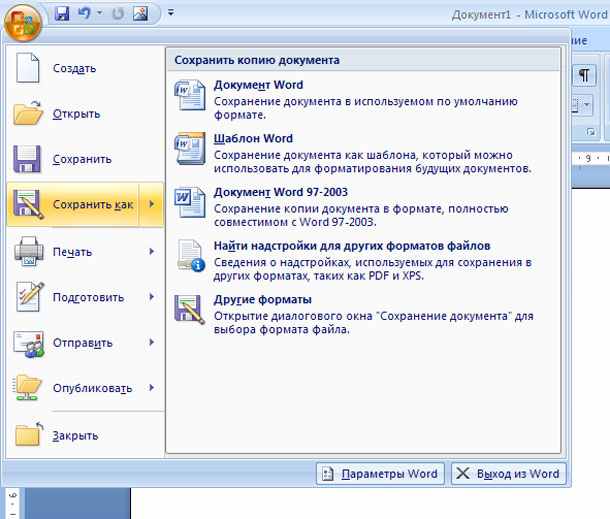Image resolution: width=610 pixels, height=519 pixels.
Task: Expand the Подготовить submenu arrow
Action: tap(152, 297)
